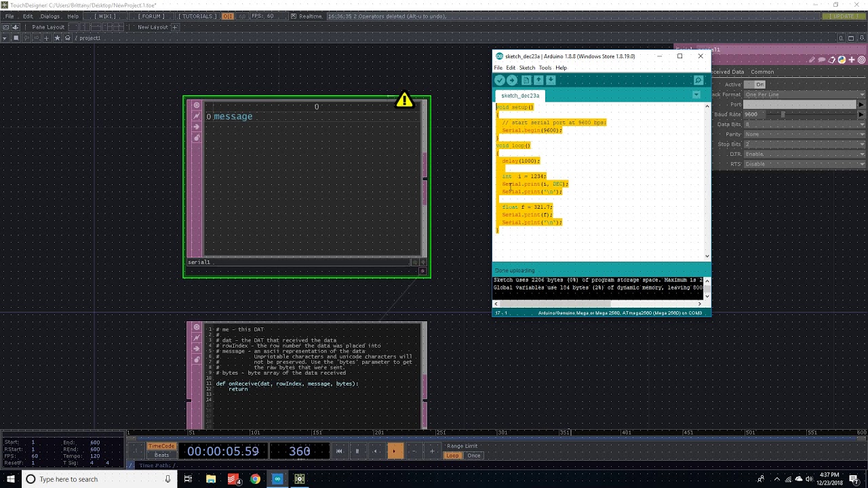Add a New Layout with plus button
This screenshot has width=868, height=488.
[x=174, y=27]
